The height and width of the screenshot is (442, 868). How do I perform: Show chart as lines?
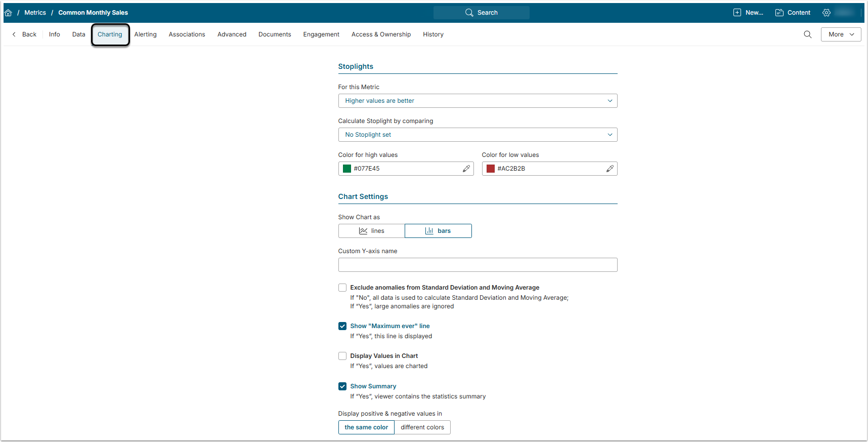[x=372, y=231]
